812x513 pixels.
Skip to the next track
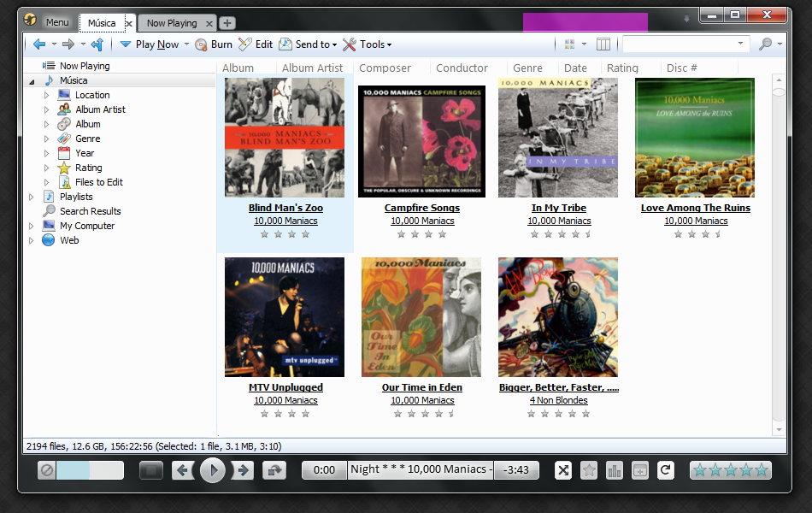tap(244, 470)
